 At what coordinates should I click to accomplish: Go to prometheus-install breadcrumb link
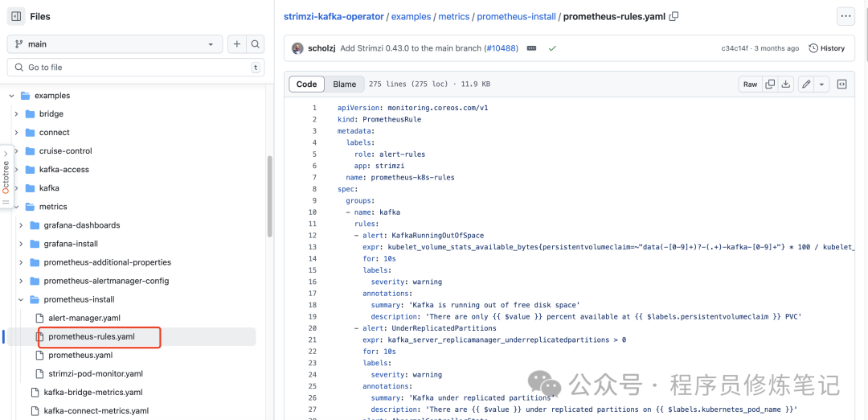pyautogui.click(x=516, y=16)
